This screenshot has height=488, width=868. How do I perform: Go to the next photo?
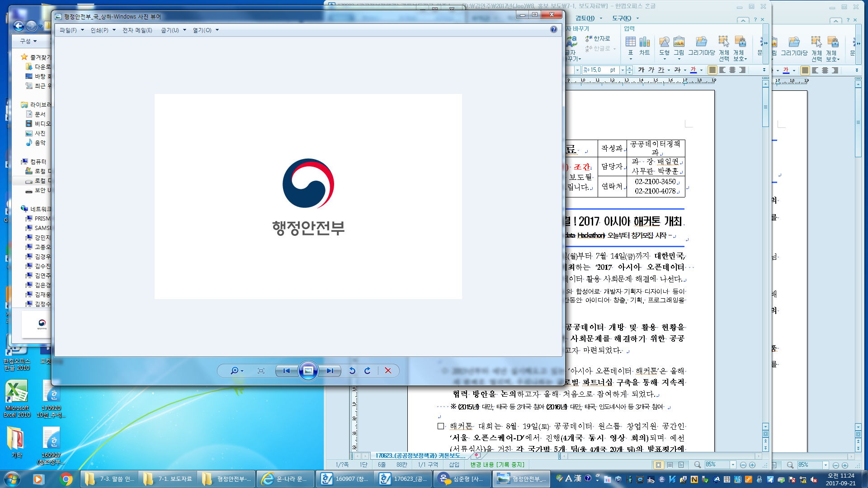point(330,371)
